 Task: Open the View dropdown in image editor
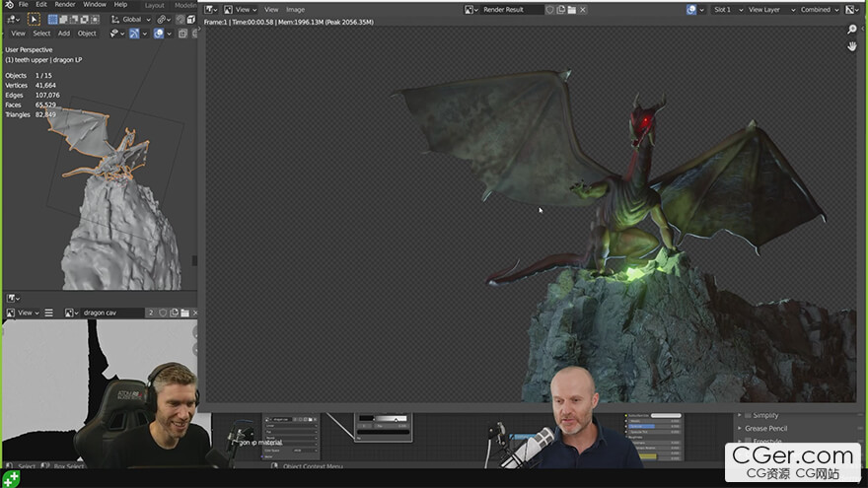(29, 313)
